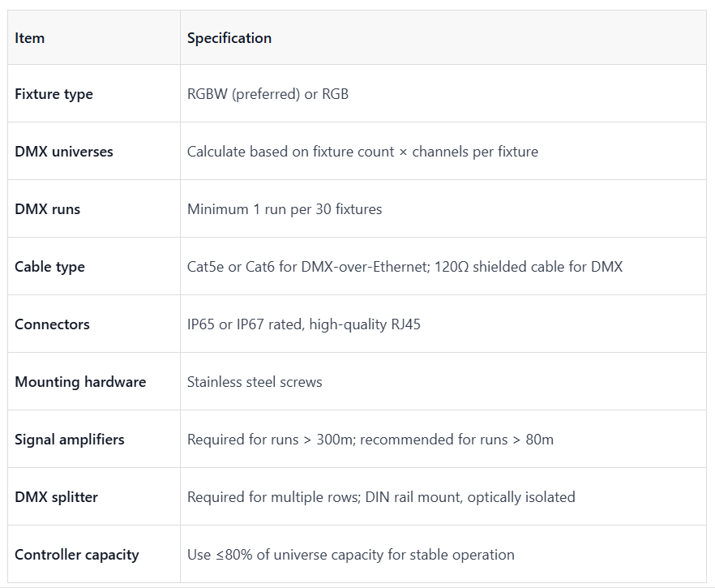715x588 pixels.
Task: Select the Mounting hardware row label
Action: point(80,382)
